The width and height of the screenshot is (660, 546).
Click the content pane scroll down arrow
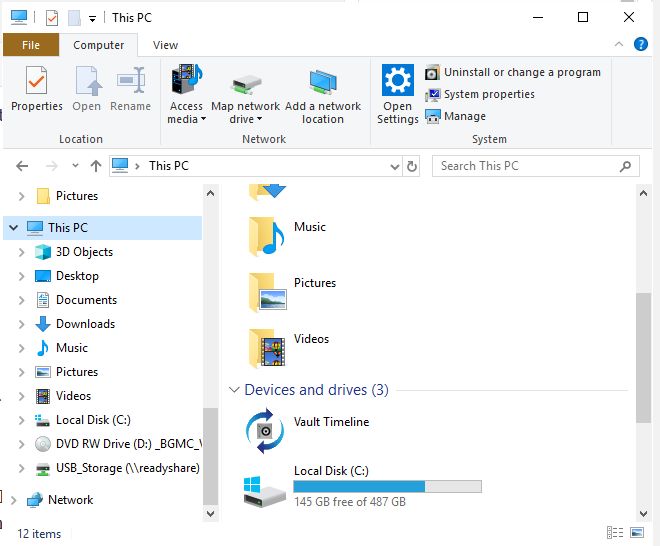click(x=643, y=514)
